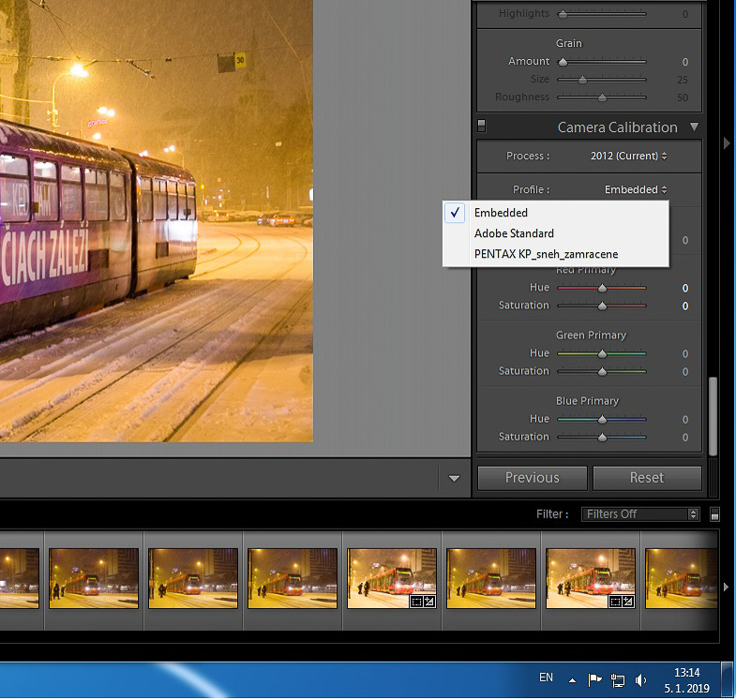Collapse the Camera Calibration panel triangle
This screenshot has width=736, height=700.
(x=694, y=127)
